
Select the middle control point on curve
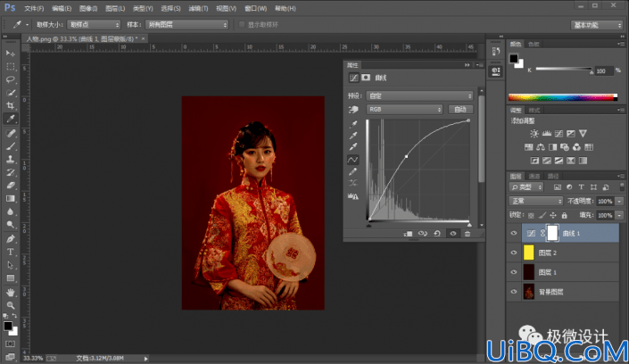[x=406, y=156]
